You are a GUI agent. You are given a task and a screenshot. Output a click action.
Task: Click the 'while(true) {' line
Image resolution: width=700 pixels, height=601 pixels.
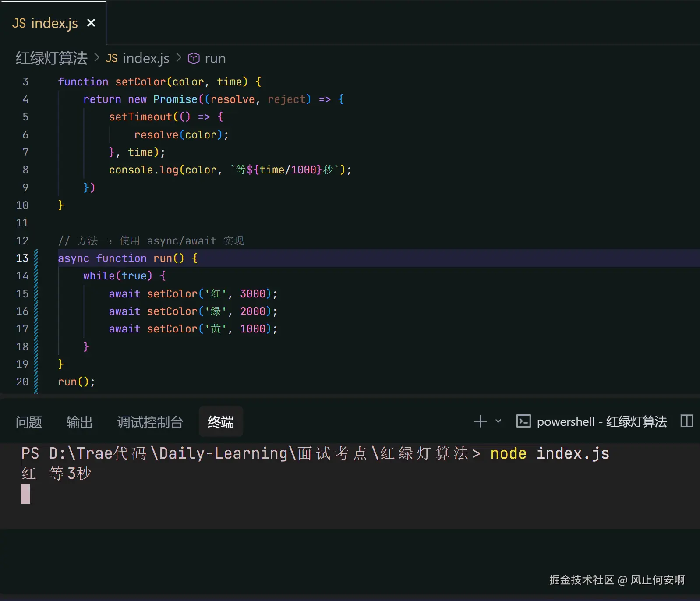point(124,276)
